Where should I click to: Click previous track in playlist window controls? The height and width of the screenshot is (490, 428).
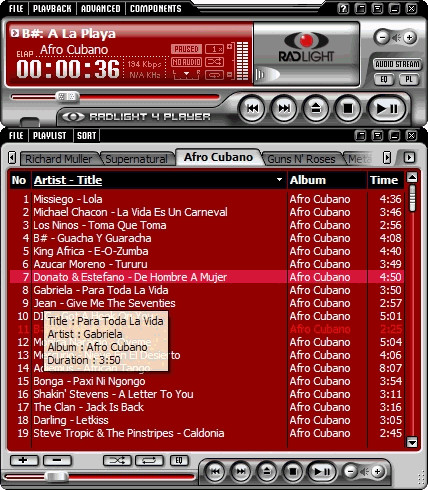[x=215, y=471]
